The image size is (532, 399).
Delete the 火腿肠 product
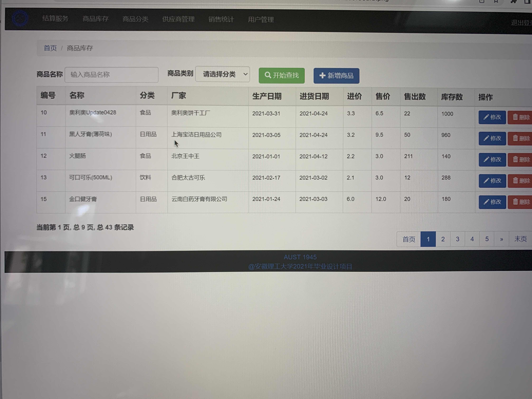[520, 160]
